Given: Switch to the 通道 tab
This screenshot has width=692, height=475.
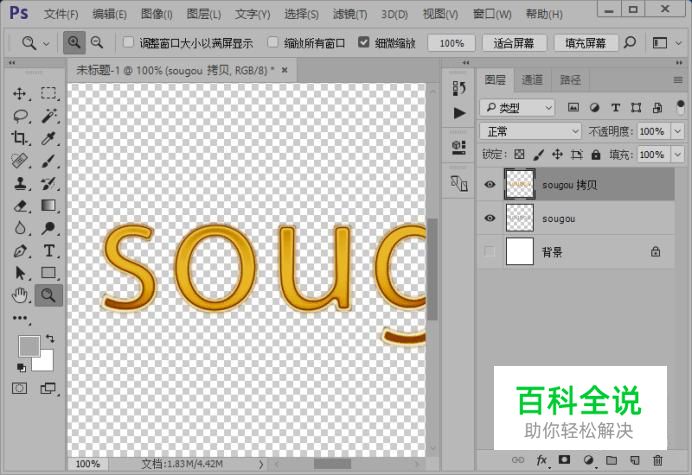Looking at the screenshot, I should tap(532, 80).
